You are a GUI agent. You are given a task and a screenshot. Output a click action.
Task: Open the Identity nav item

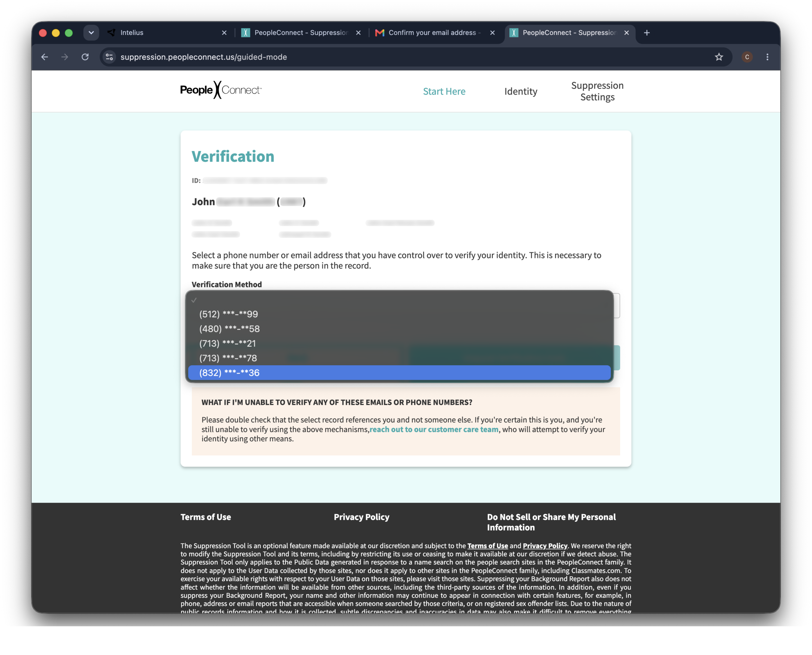(521, 91)
